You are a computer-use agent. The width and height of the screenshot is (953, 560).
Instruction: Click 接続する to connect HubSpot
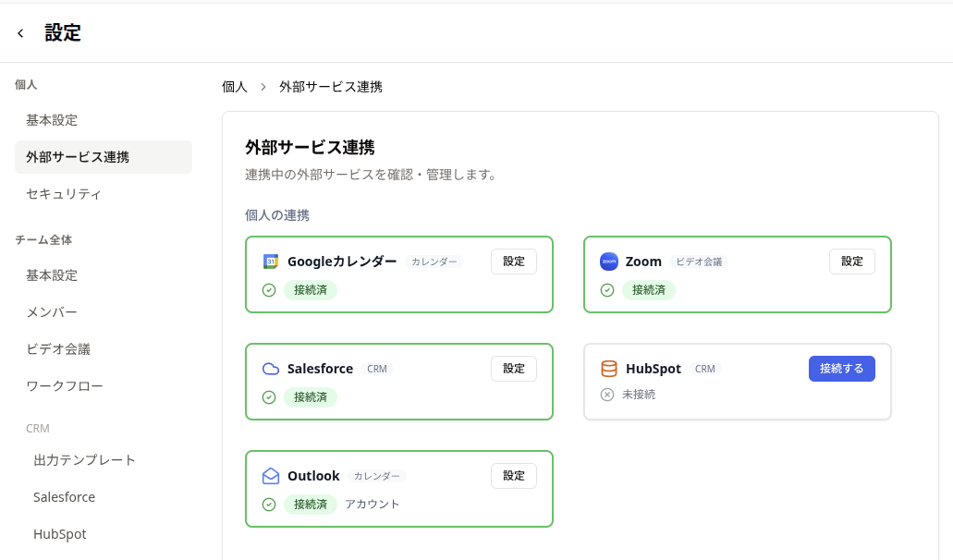pos(842,369)
